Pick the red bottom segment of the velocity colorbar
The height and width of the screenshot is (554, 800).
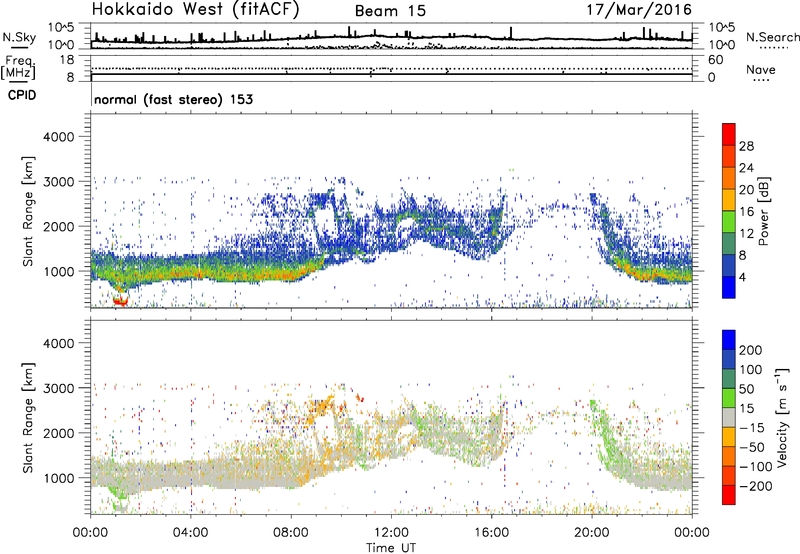(729, 495)
